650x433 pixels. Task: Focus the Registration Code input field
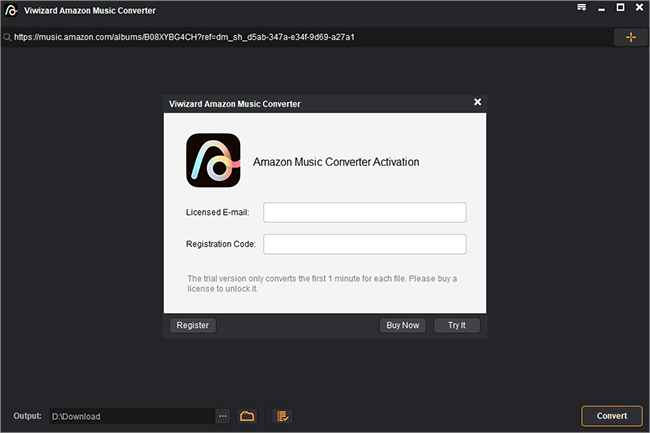coord(365,244)
